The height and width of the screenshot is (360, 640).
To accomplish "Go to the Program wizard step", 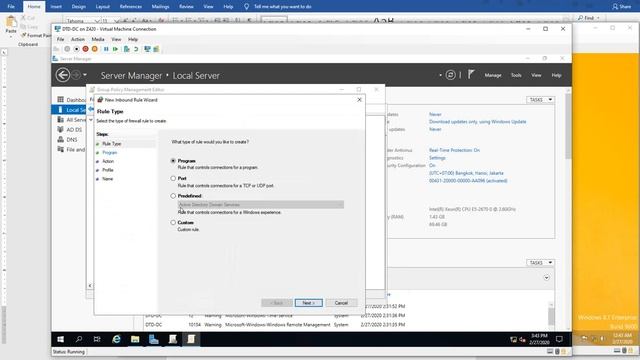I will (109, 153).
